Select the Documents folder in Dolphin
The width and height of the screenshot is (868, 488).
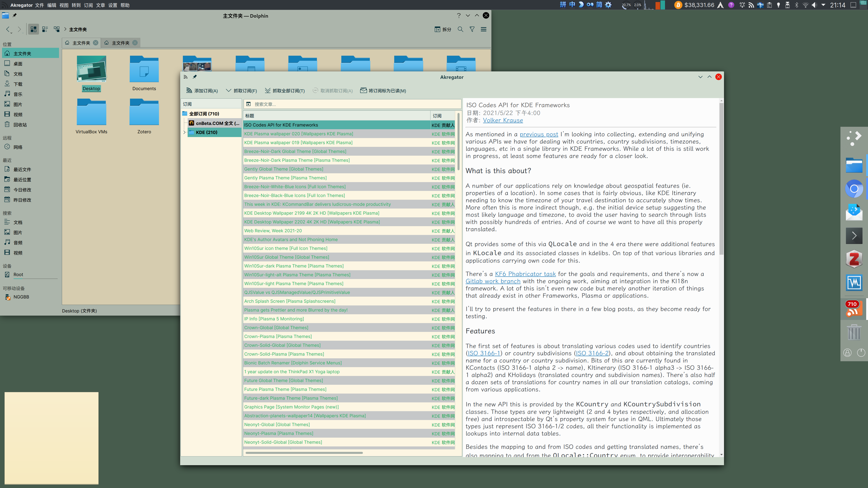144,73
